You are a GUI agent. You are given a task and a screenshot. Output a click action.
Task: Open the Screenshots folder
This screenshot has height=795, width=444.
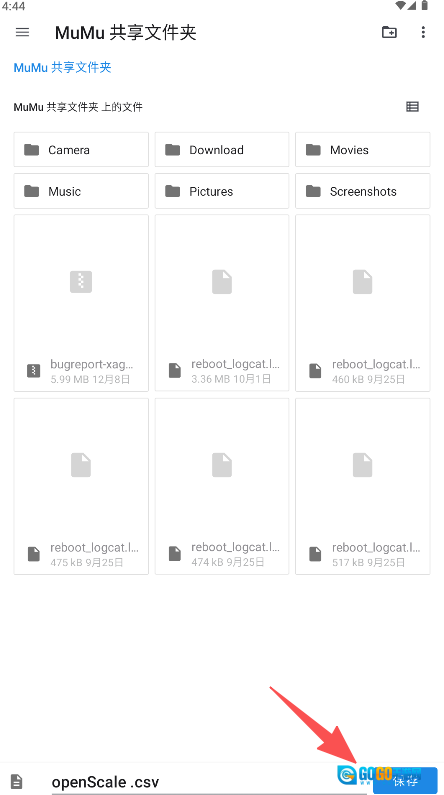363,191
